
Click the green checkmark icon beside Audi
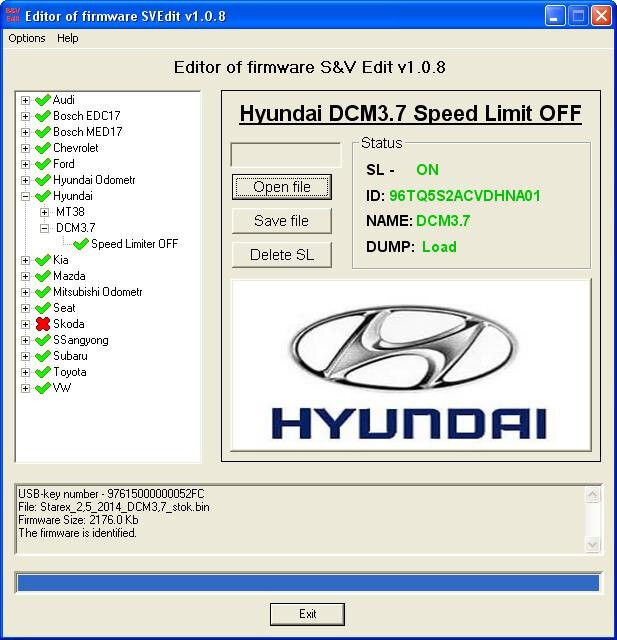pos(43,100)
